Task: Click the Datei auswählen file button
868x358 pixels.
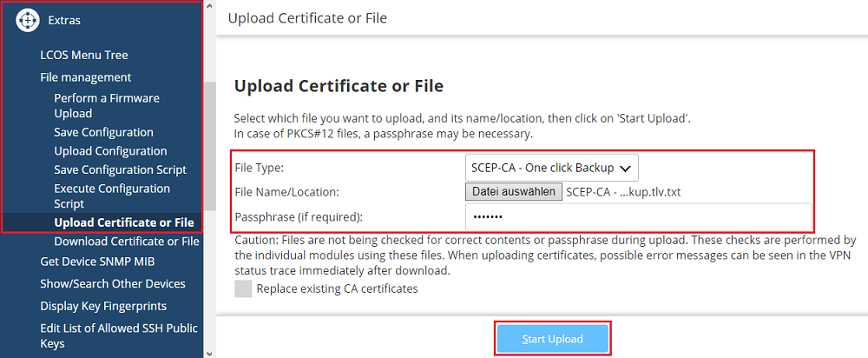Action: (x=514, y=191)
